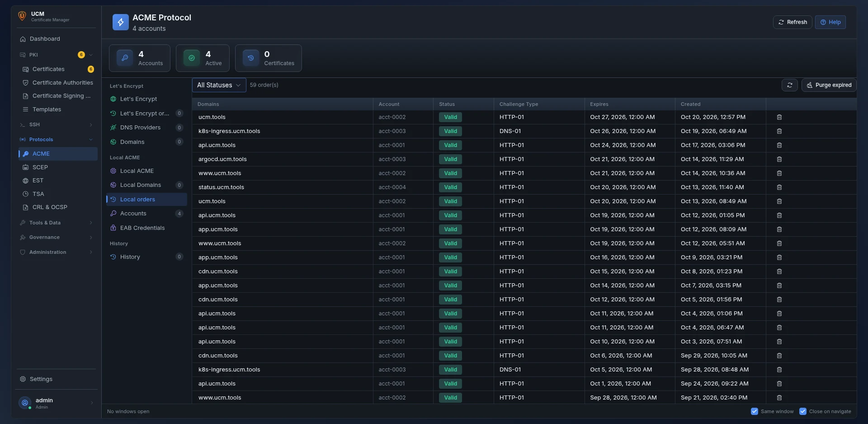Open the Templates page
The height and width of the screenshot is (424, 868).
58,110
